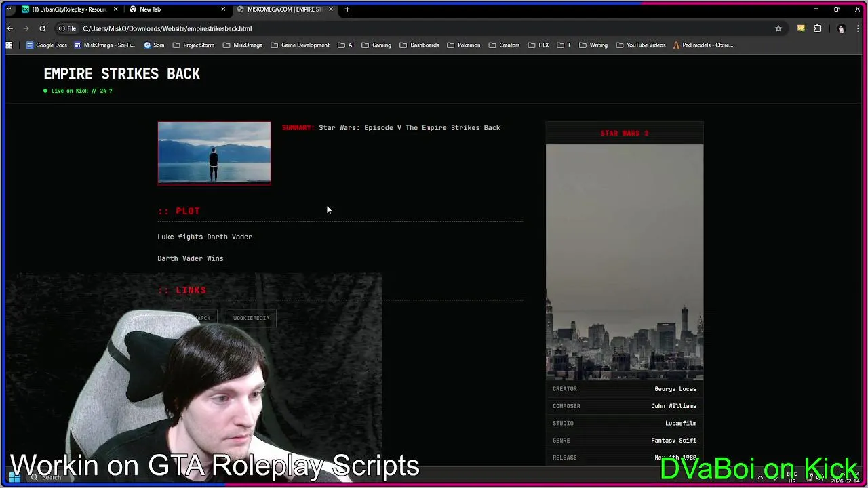The height and width of the screenshot is (488, 868).
Task: Open a new tab with the plus button
Action: (347, 9)
